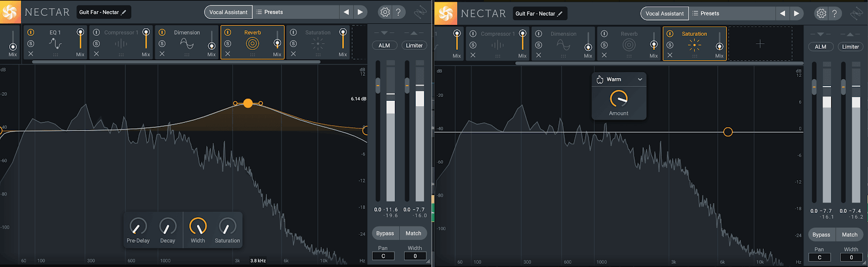The height and width of the screenshot is (267, 868).
Task: Go to next preset in right window
Action: (796, 13)
